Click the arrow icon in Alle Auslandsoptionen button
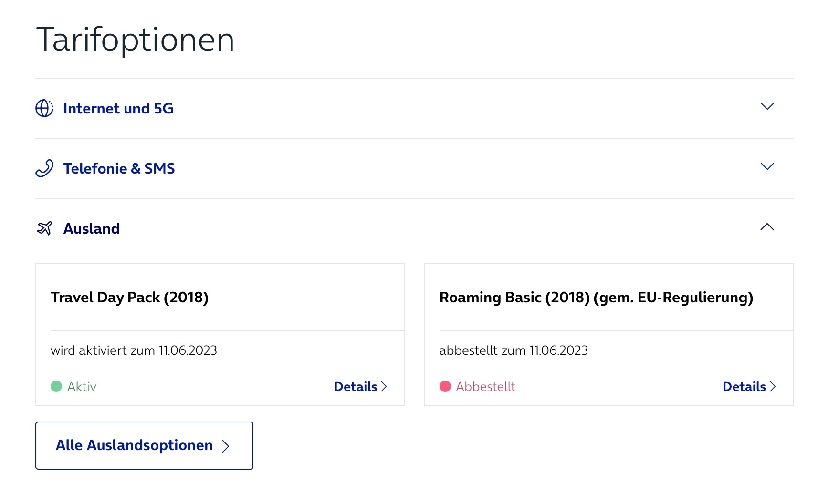 coord(226,446)
